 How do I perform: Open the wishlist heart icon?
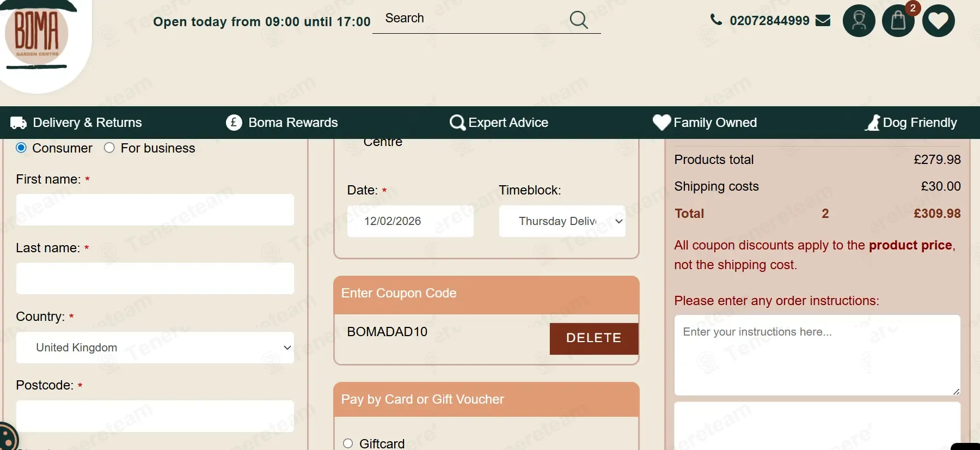coord(938,21)
